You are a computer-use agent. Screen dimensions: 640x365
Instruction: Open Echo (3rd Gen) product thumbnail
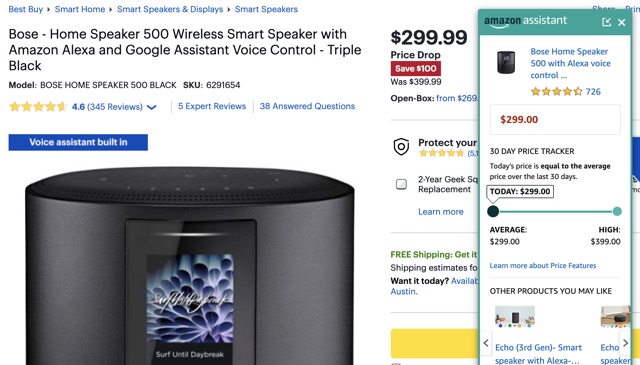tap(515, 316)
